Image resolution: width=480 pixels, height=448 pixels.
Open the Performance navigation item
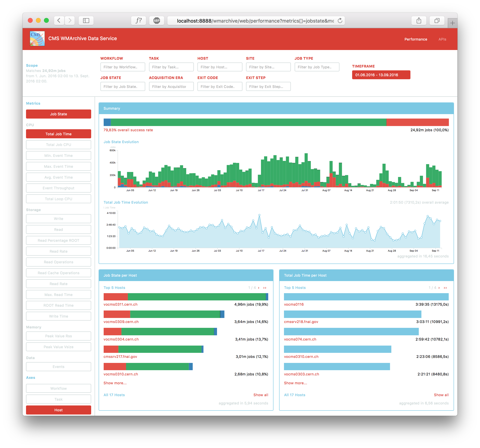[415, 39]
